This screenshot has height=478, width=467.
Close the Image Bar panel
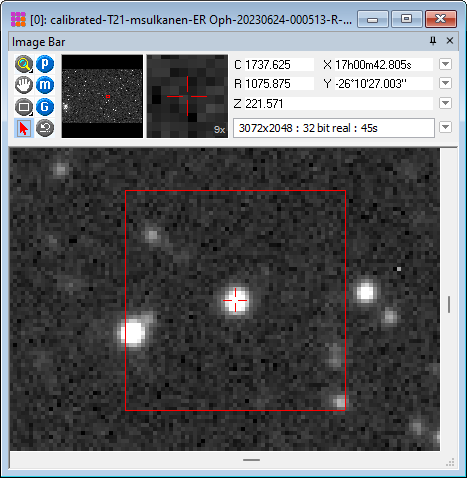coord(450,41)
